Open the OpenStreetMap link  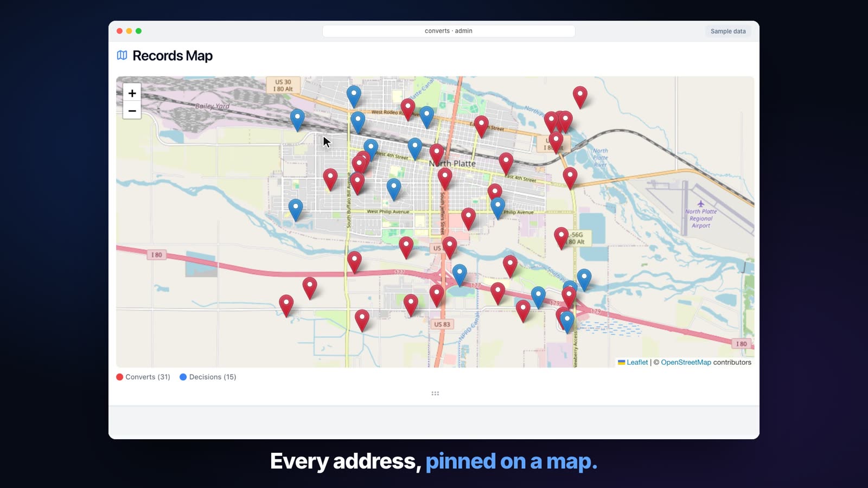tap(686, 362)
